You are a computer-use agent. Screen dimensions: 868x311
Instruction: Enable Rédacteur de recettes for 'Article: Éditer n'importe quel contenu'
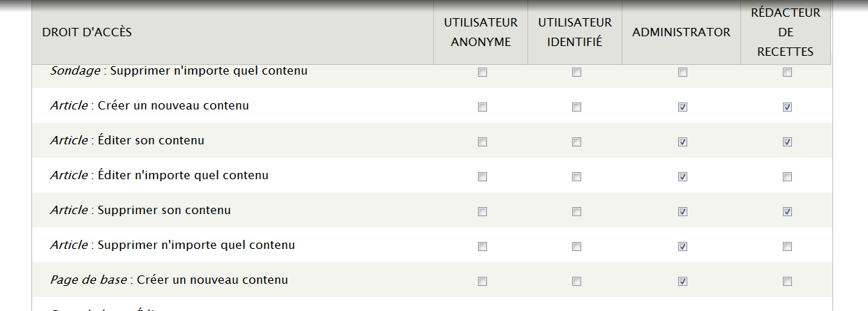click(x=787, y=177)
